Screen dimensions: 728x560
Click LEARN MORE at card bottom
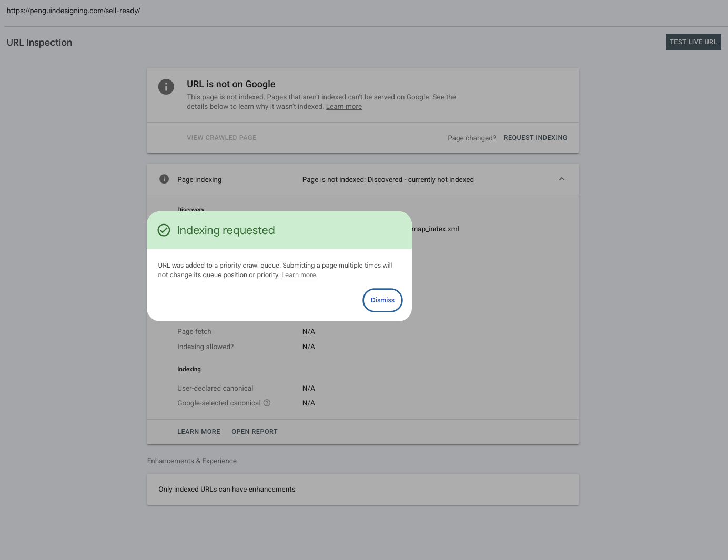pos(199,432)
